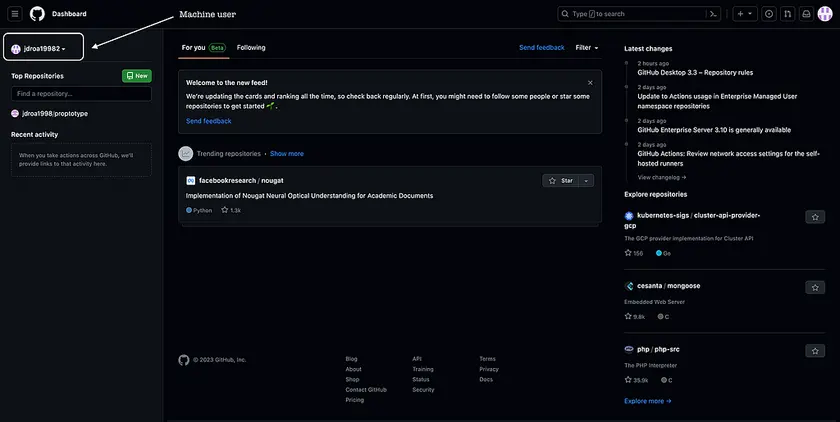Open the facebookresearch / nougat repository

(x=241, y=180)
